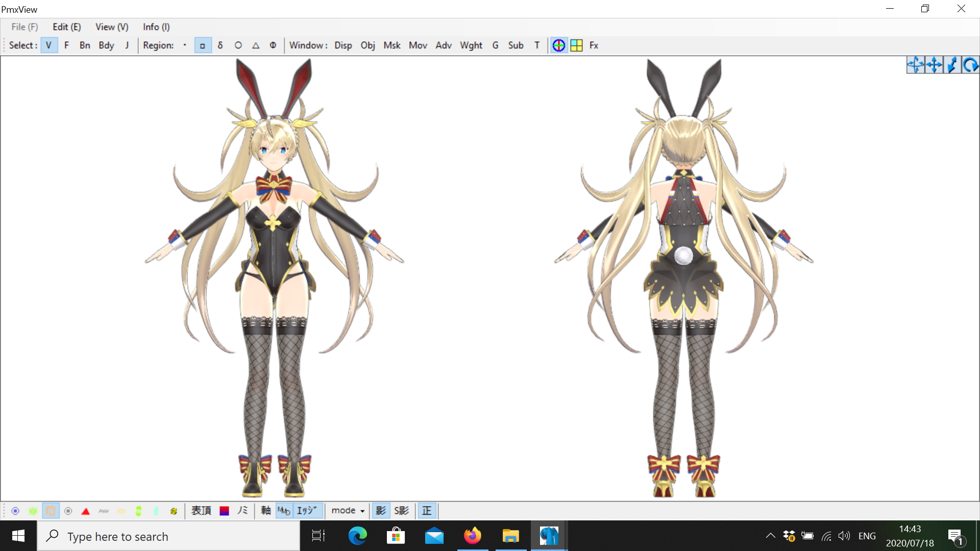Viewport: 980px width, 551px height.
Task: Select the circle region shape icon
Action: click(x=238, y=45)
